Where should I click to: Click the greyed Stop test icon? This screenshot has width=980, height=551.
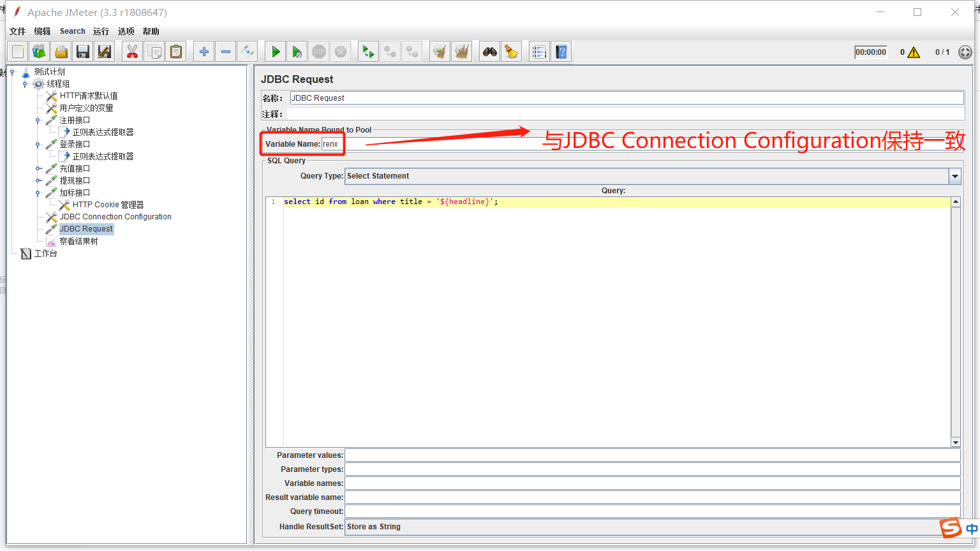pyautogui.click(x=319, y=52)
